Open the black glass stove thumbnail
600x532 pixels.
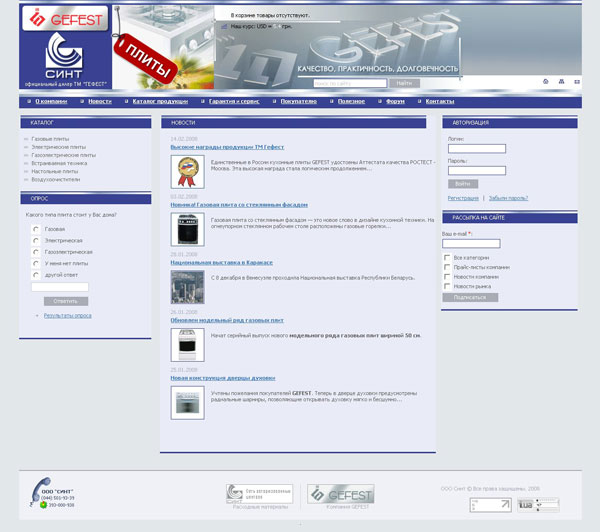(188, 229)
